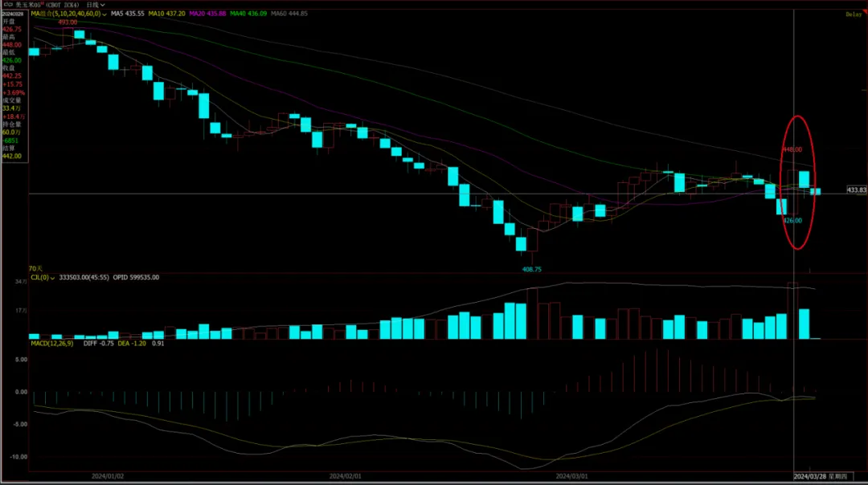Click the 0.91 MACD value
Screen dimensions: 868x485
point(158,344)
